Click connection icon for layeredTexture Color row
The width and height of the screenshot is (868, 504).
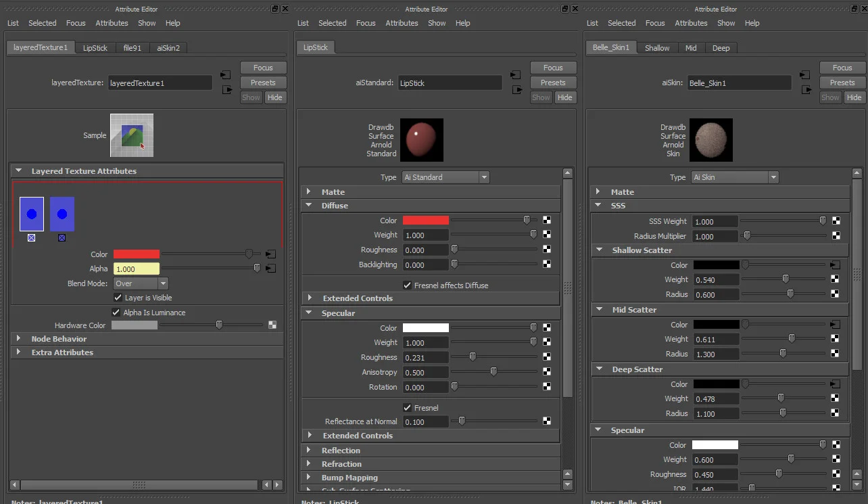coord(270,254)
